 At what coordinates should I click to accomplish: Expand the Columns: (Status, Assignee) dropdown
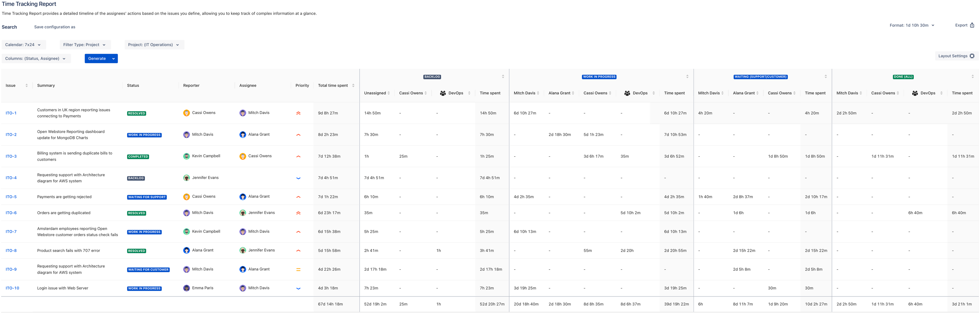point(36,58)
